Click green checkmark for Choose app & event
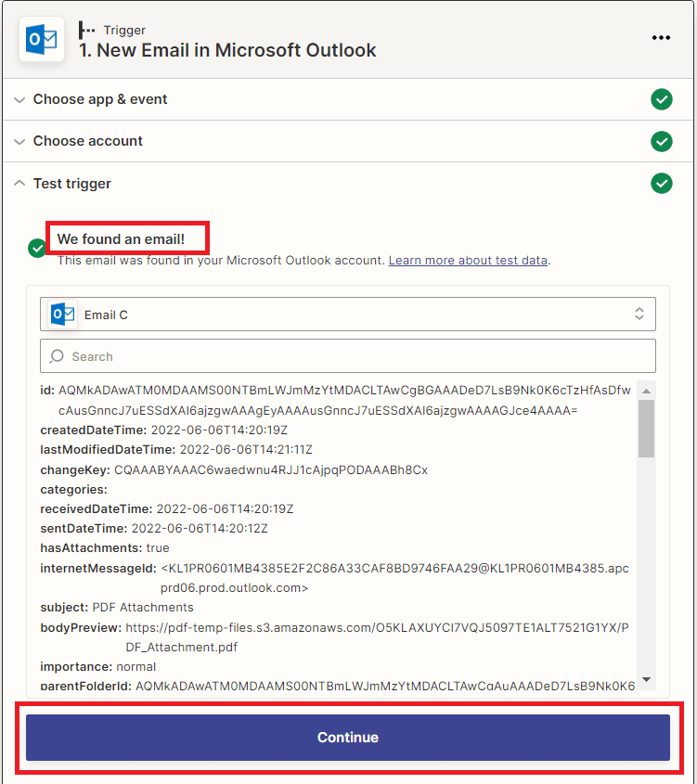Screen dimensions: 697x784 pyautogui.click(x=661, y=99)
